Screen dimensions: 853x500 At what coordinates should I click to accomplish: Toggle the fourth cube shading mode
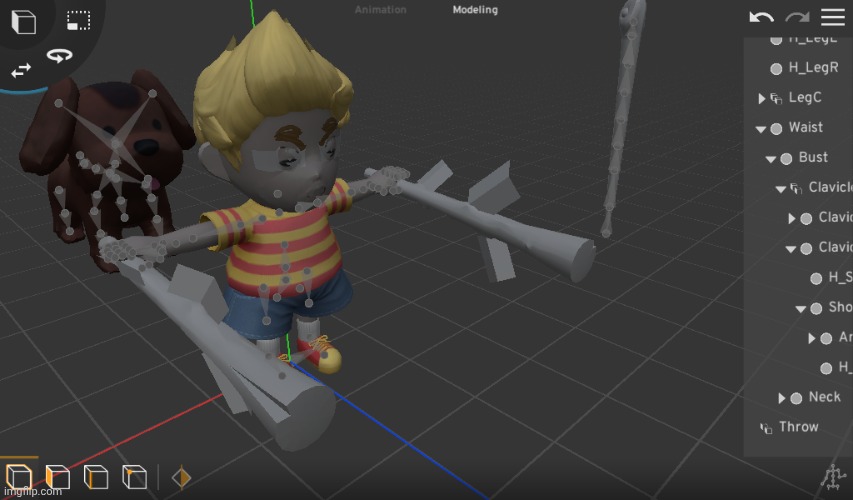click(x=133, y=477)
